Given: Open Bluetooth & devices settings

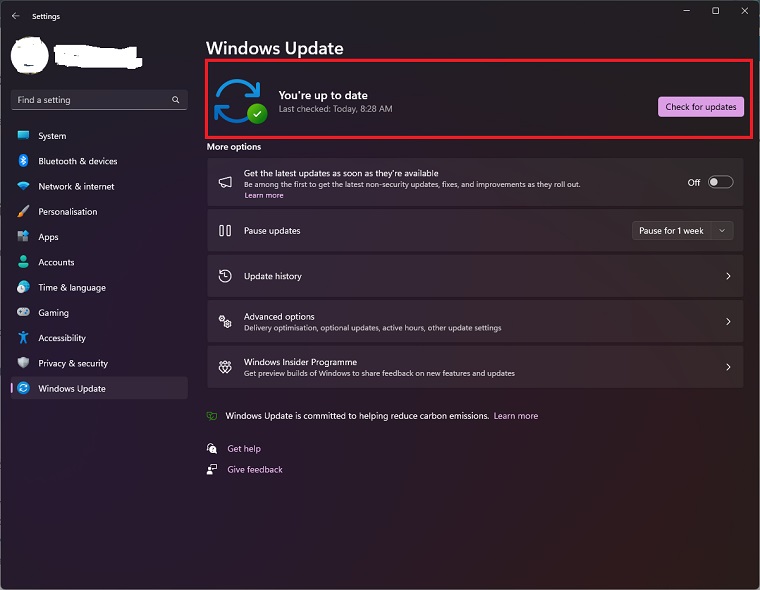Looking at the screenshot, I should (x=99, y=160).
